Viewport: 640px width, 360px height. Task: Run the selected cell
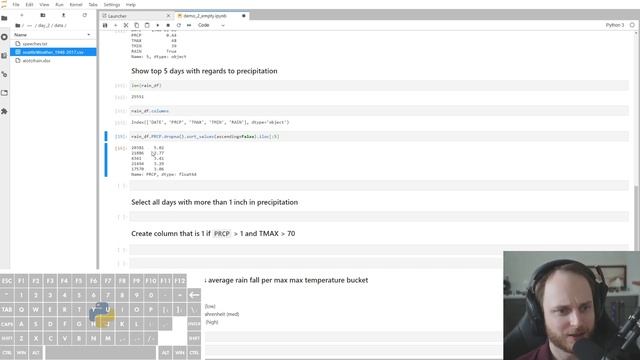(x=158, y=25)
